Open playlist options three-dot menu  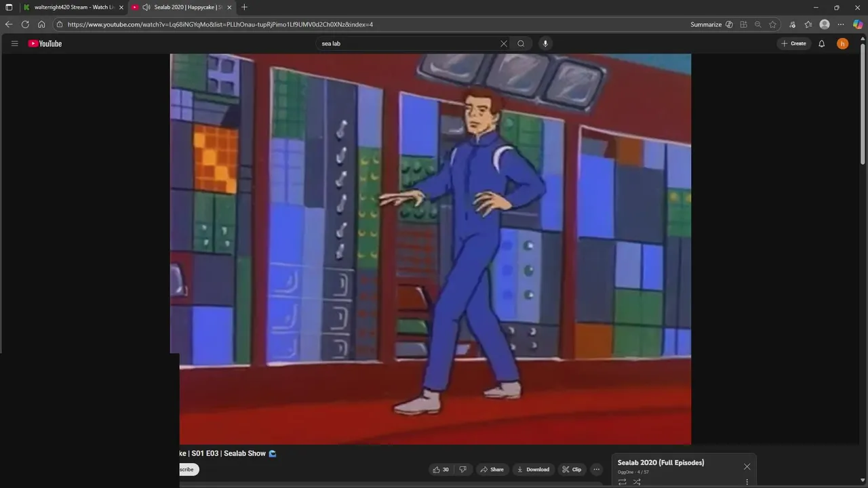[x=747, y=482]
